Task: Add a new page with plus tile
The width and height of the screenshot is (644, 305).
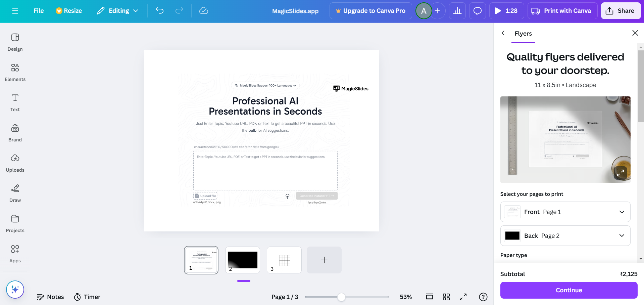Action: tap(324, 260)
